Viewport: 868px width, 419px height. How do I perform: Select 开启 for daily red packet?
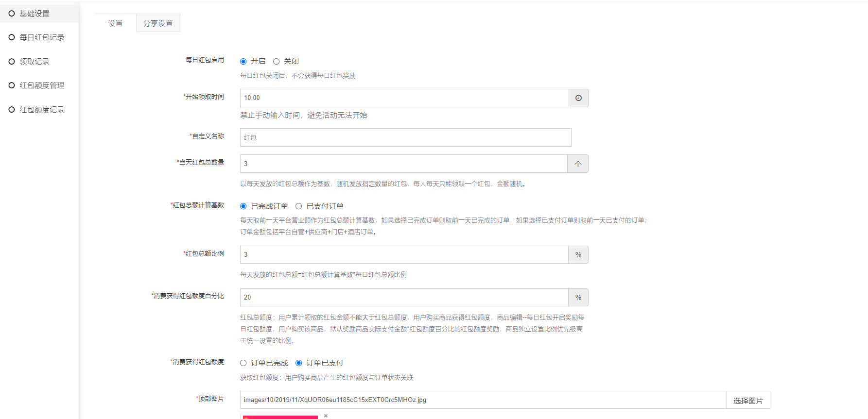click(x=243, y=62)
